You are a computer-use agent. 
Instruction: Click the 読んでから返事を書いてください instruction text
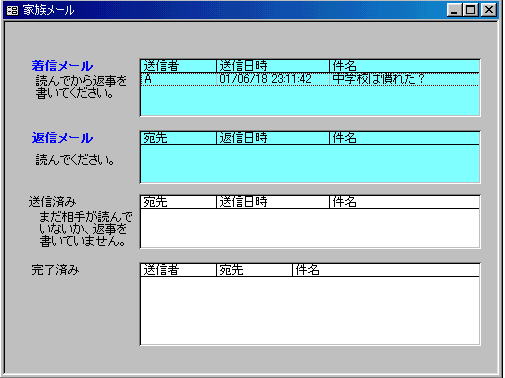pos(81,87)
